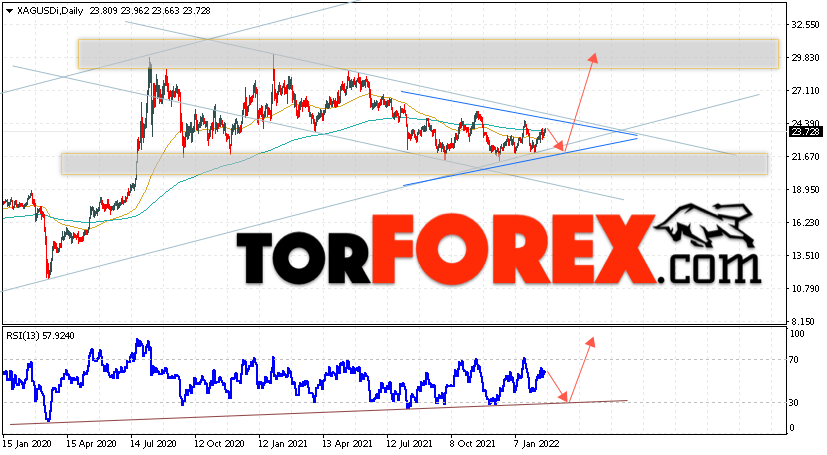
Task: Click the RSI scale value 100
Action: pos(797,334)
